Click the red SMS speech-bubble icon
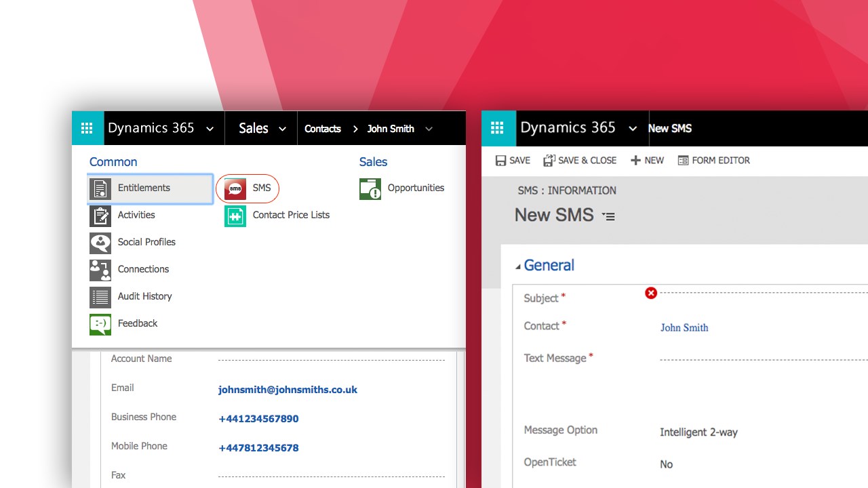The image size is (868, 488). click(x=235, y=188)
